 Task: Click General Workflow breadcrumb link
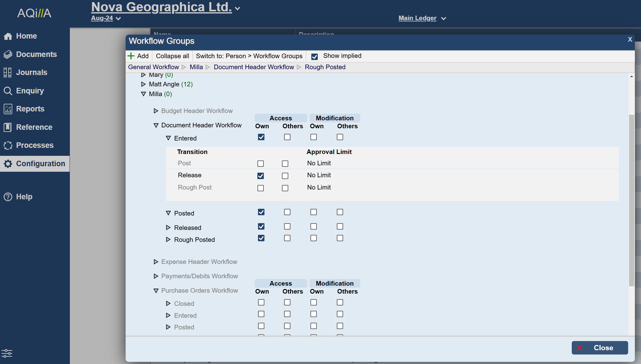(153, 67)
